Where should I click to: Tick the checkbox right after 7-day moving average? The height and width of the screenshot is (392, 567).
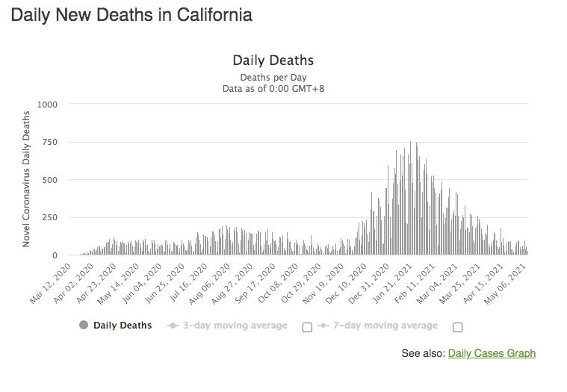coord(457,327)
